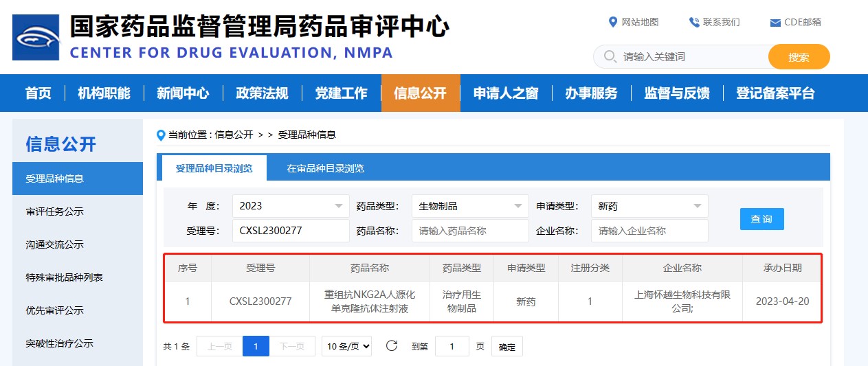Open 优先审评公示 in sidebar
Screen dimensions: 868x366
coord(78,310)
